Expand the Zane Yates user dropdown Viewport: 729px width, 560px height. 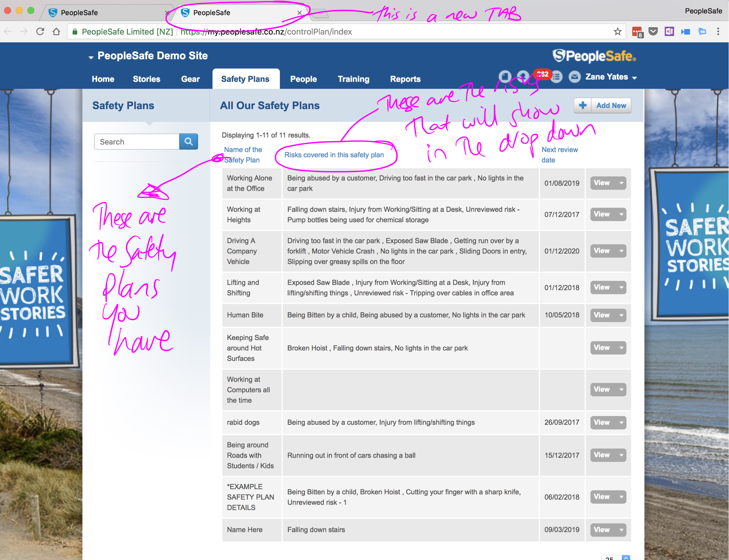pyautogui.click(x=634, y=78)
